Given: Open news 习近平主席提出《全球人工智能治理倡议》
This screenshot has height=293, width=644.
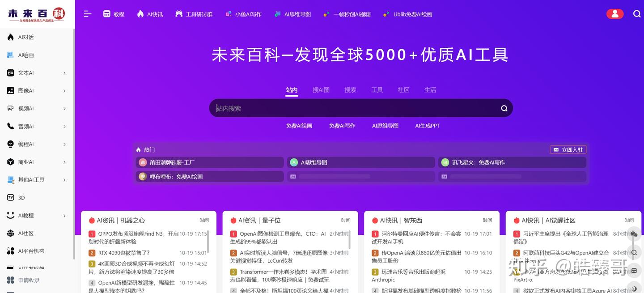Looking at the screenshot, I should coord(561,238).
